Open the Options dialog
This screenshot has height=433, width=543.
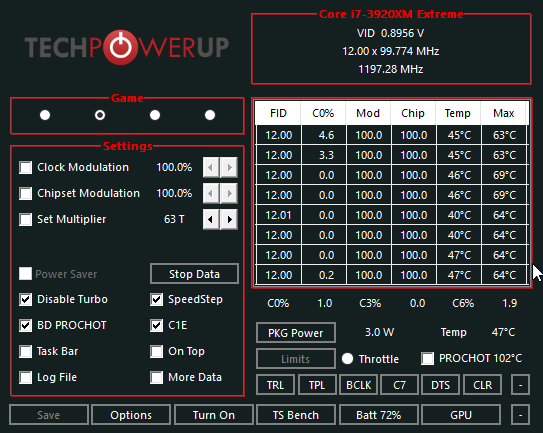pos(131,415)
